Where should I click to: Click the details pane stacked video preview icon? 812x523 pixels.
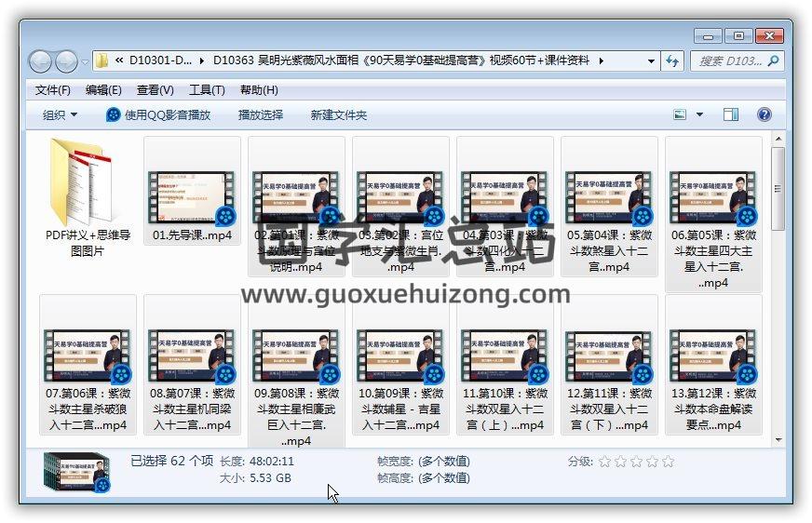pos(77,472)
